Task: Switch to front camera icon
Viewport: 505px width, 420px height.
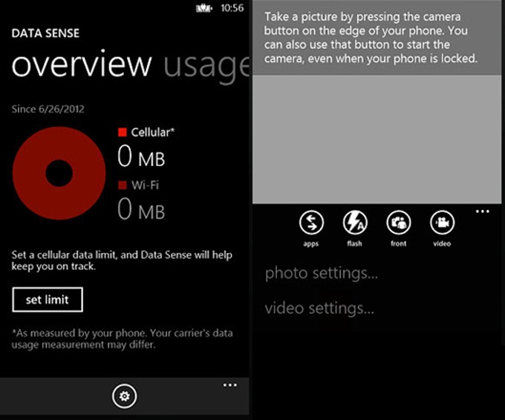Action: point(399,223)
